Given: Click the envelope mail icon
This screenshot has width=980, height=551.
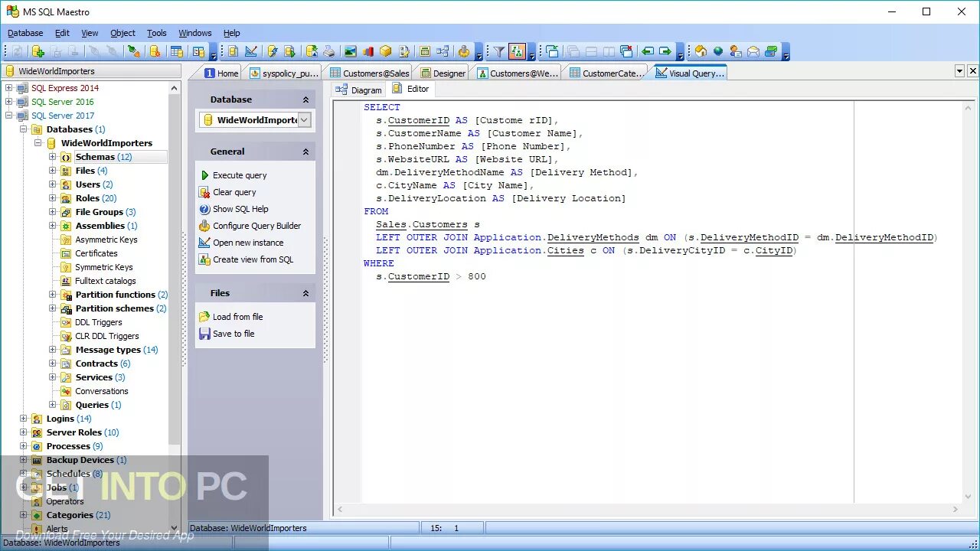Looking at the screenshot, I should [753, 51].
